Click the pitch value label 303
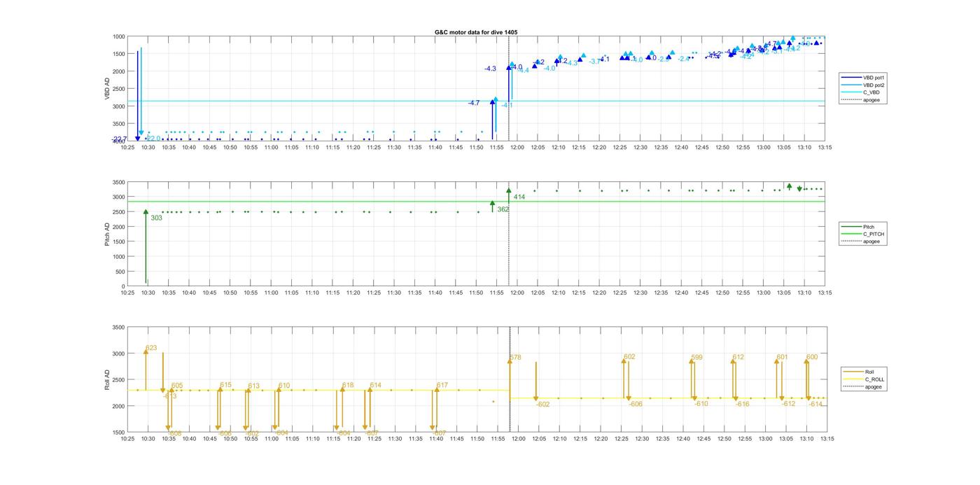 pos(156,218)
